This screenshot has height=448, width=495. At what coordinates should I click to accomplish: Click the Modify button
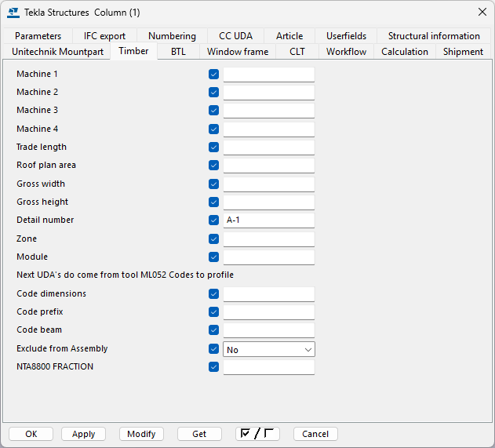pos(141,434)
